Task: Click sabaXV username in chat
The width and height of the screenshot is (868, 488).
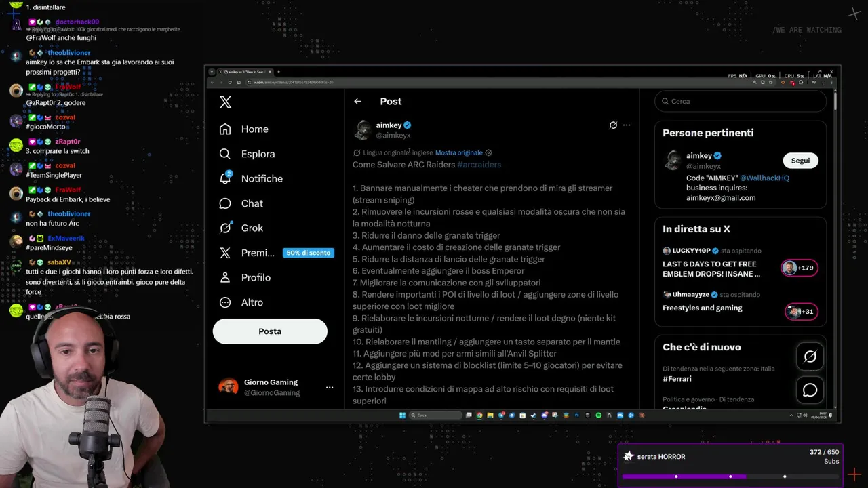Action: pyautogui.click(x=59, y=262)
